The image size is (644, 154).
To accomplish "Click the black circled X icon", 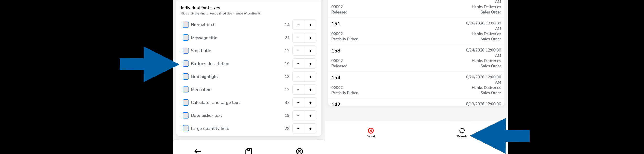I will [299, 151].
